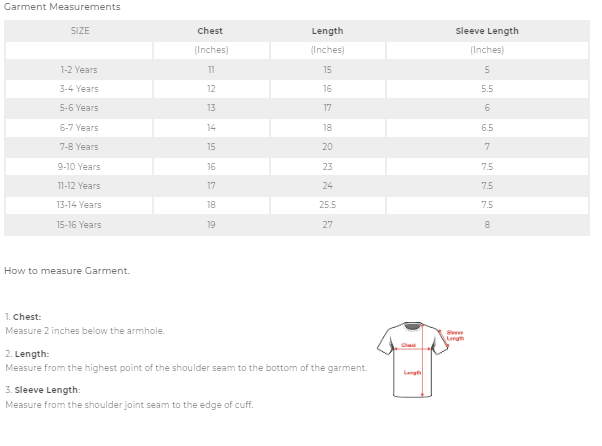Click the 25.5 length value

pos(327,205)
